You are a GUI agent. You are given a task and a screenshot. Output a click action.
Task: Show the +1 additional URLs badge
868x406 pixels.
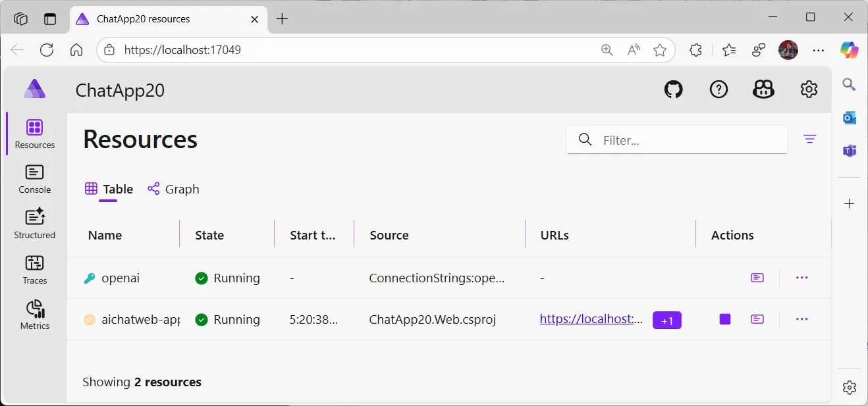666,320
